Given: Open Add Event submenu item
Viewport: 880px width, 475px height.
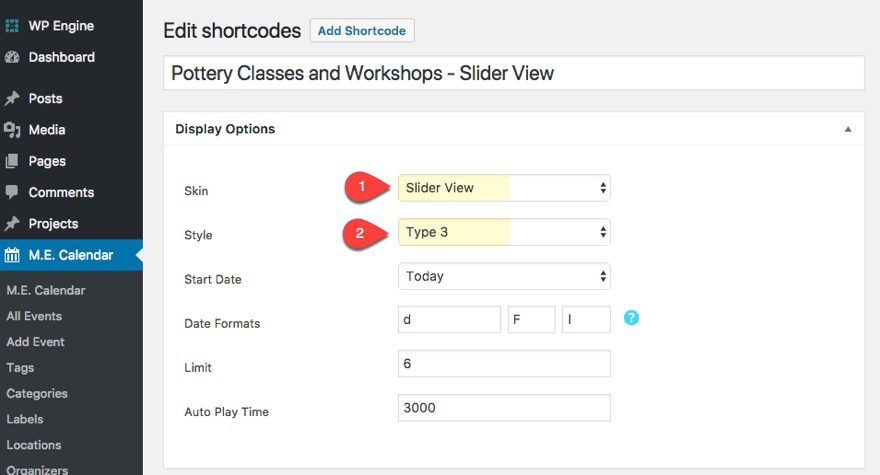Looking at the screenshot, I should point(35,342).
